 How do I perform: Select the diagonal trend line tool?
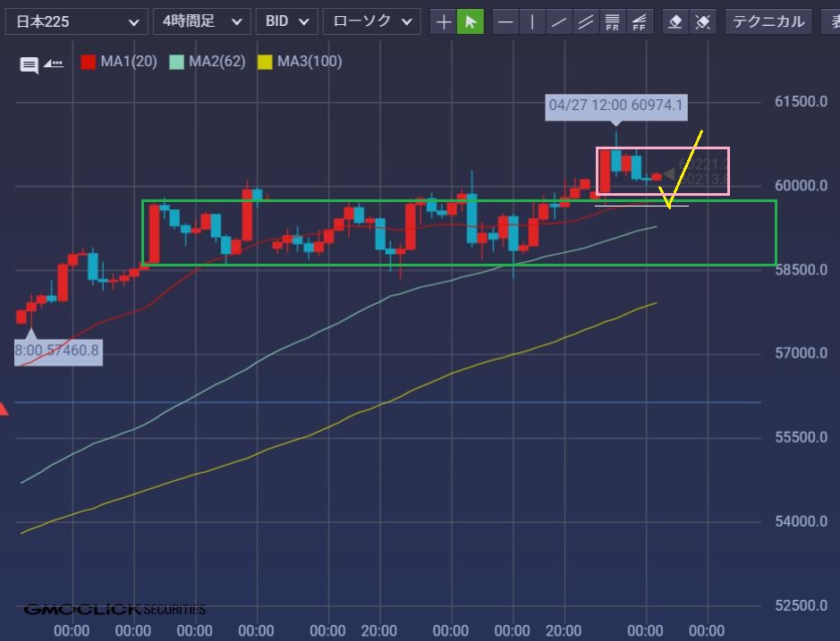[x=559, y=21]
